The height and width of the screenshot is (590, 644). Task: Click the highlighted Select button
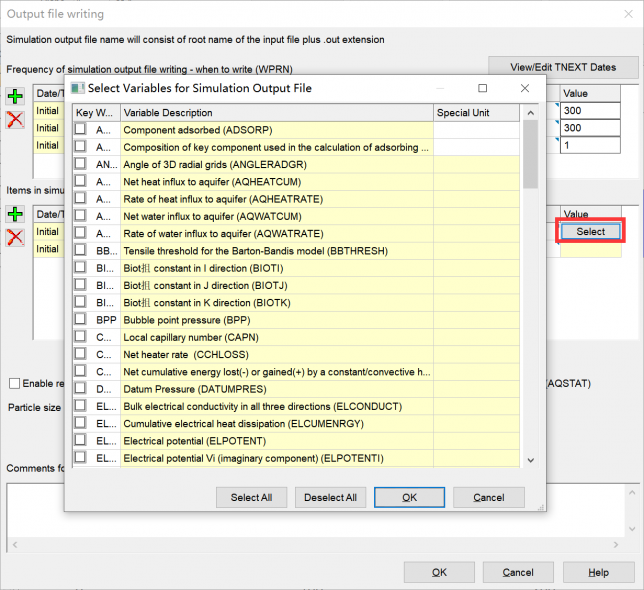coord(590,231)
